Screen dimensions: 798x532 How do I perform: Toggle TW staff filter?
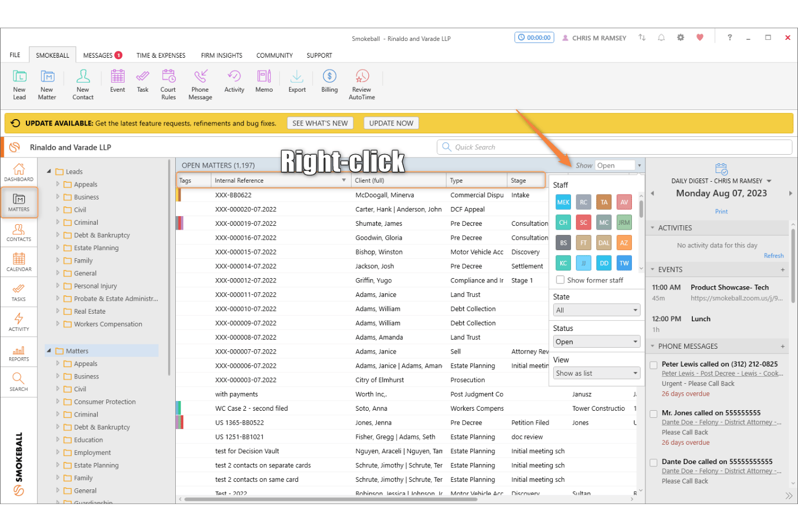coord(624,263)
